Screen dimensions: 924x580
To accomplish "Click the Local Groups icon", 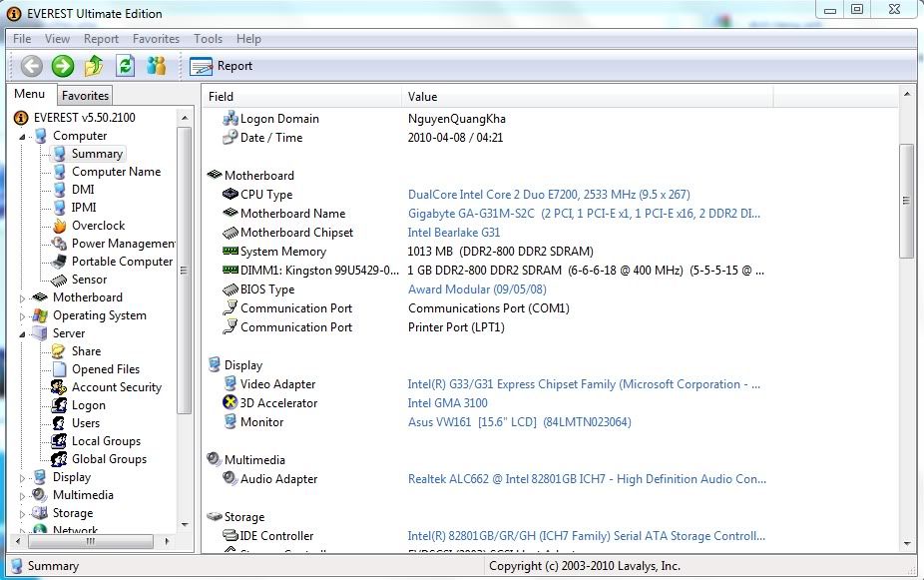I will coord(58,441).
